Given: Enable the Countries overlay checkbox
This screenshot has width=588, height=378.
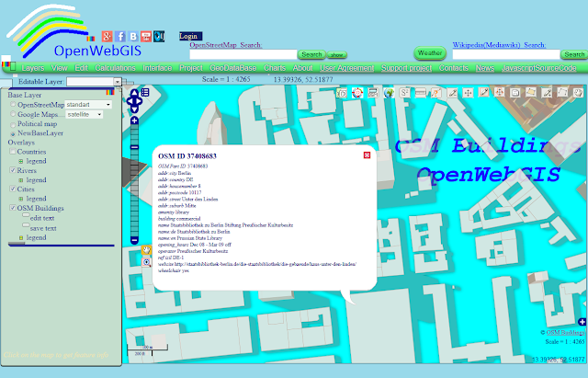Looking at the screenshot, I should (12, 151).
